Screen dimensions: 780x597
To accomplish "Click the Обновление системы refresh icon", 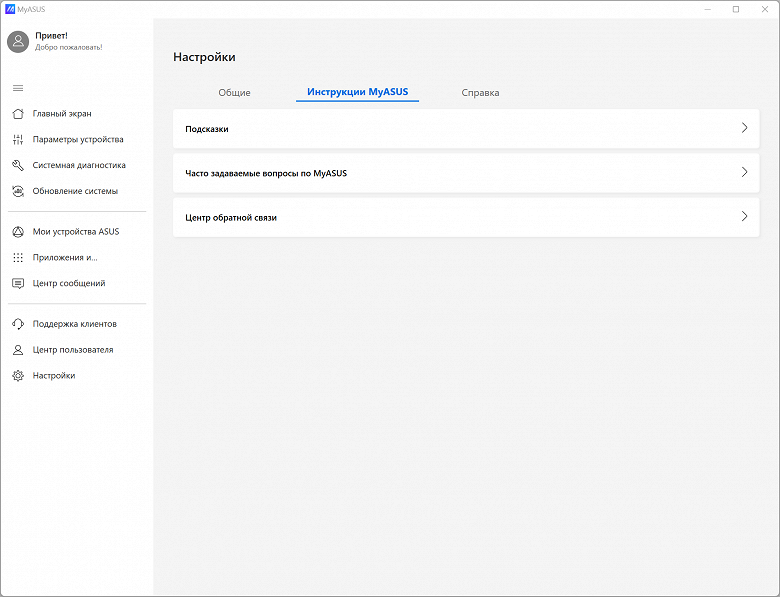I will coord(18,191).
